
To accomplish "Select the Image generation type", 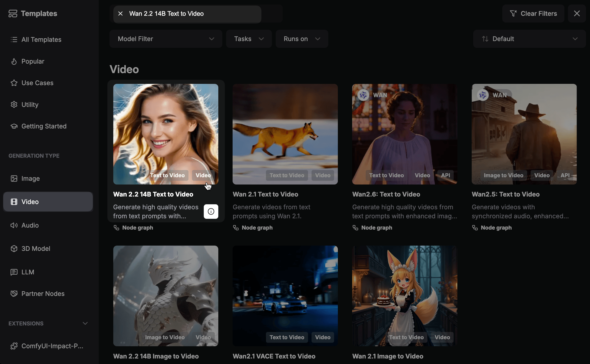I will (x=30, y=178).
